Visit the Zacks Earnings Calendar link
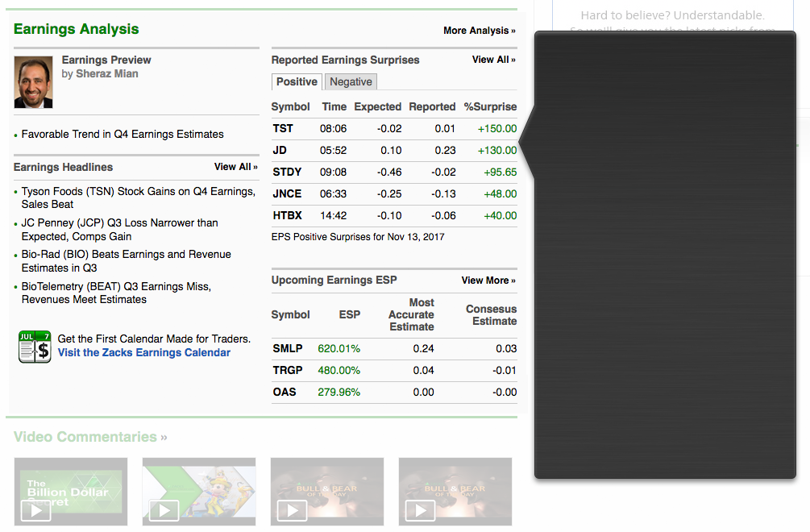 click(144, 352)
